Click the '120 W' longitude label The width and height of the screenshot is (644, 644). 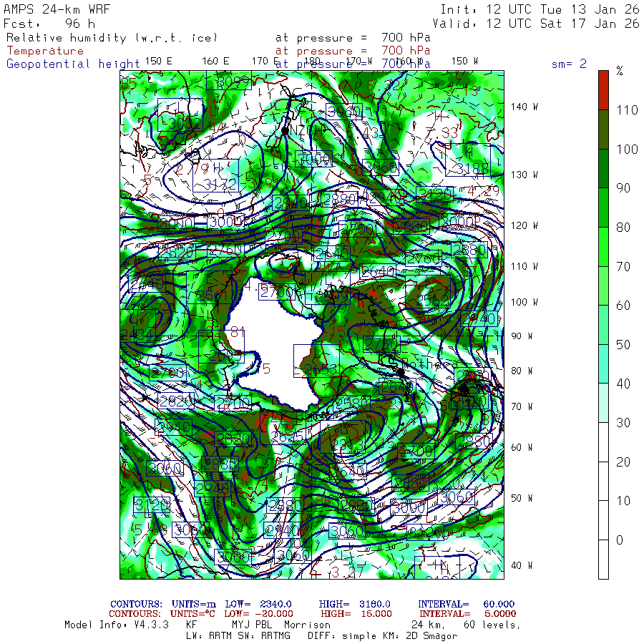click(x=525, y=226)
